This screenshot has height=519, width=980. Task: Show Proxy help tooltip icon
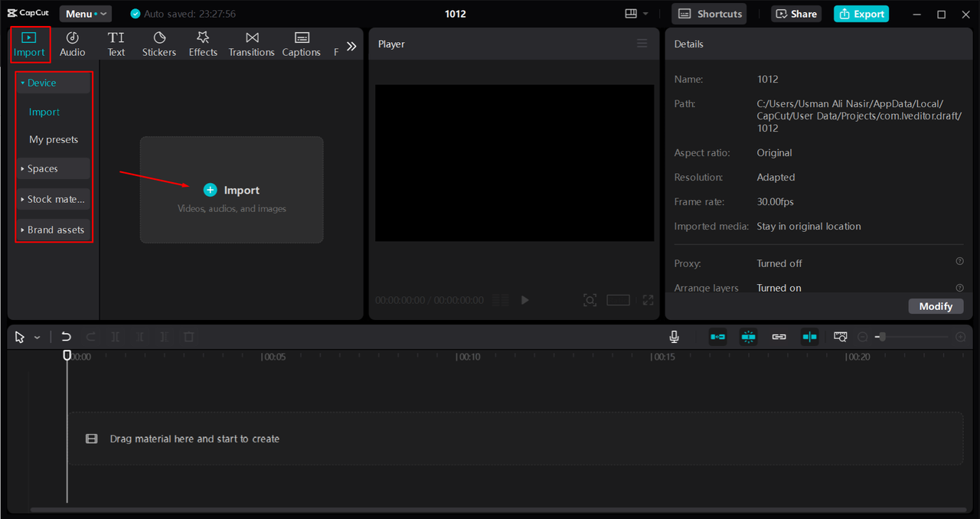[959, 262]
